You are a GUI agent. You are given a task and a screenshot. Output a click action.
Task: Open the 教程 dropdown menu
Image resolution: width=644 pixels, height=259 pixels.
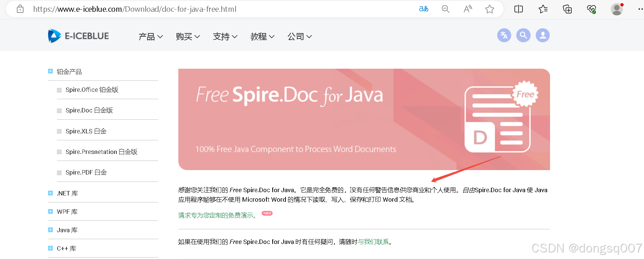click(x=263, y=36)
